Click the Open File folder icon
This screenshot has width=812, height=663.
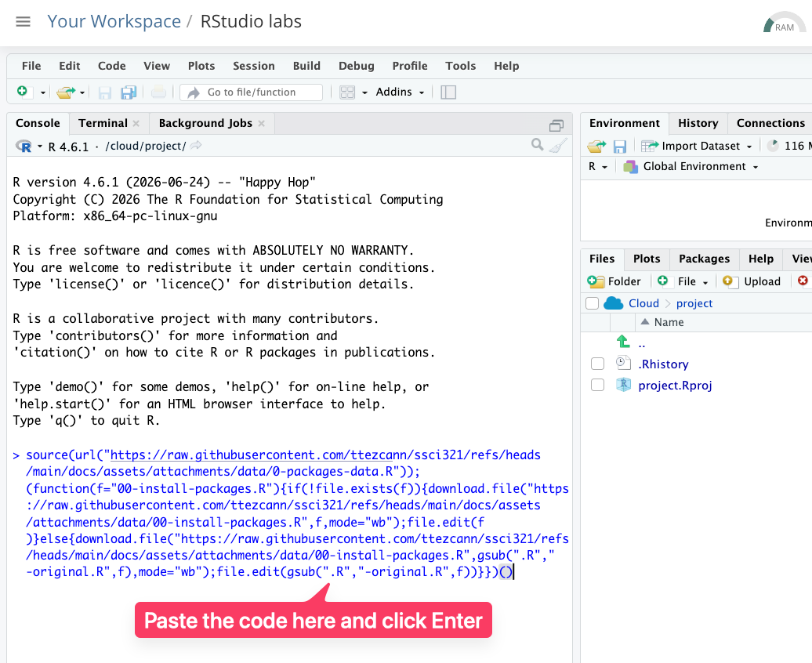(66, 92)
